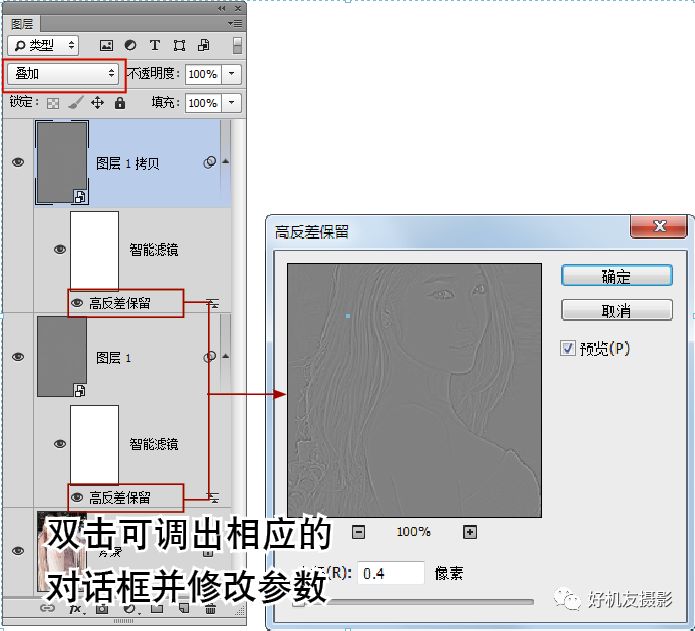Collapse smart filters arrow on 图层 1
Viewport: 695px width, 631px height.
coord(226,356)
